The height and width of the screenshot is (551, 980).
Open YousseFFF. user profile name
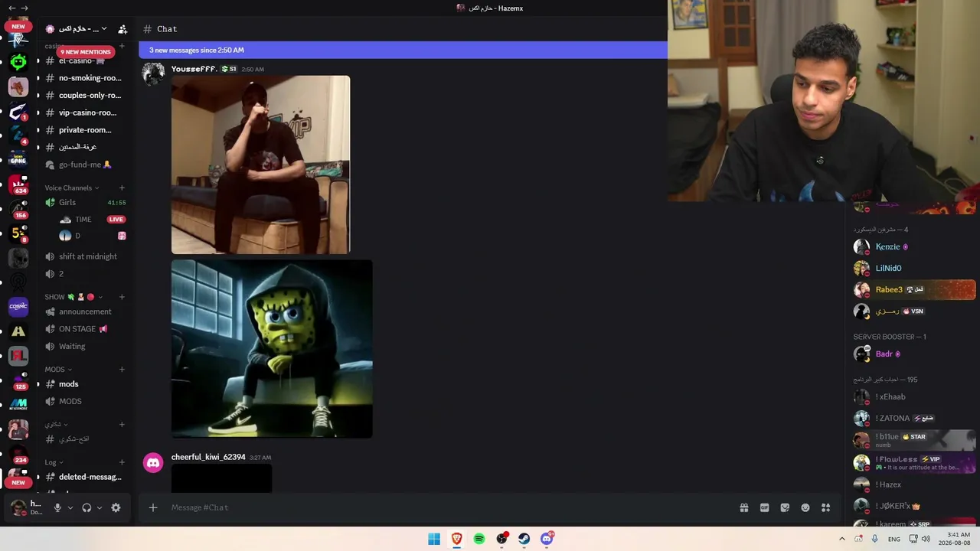(194, 69)
